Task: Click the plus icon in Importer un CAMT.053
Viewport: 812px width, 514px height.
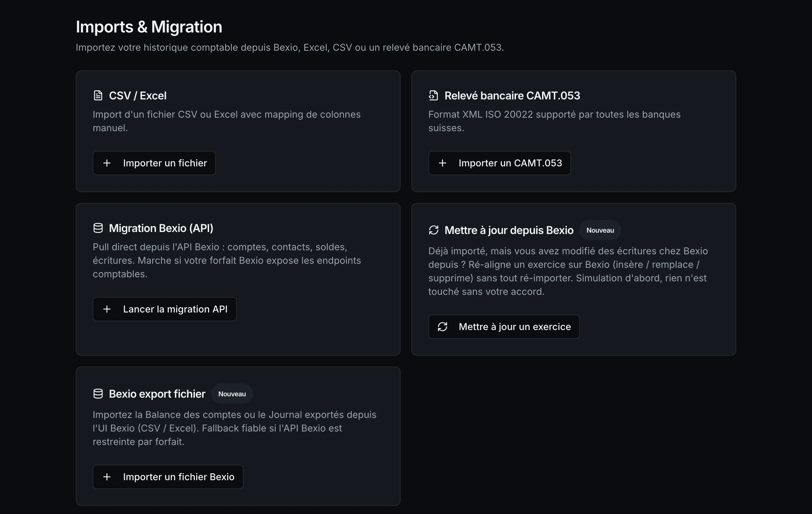Action: point(443,163)
